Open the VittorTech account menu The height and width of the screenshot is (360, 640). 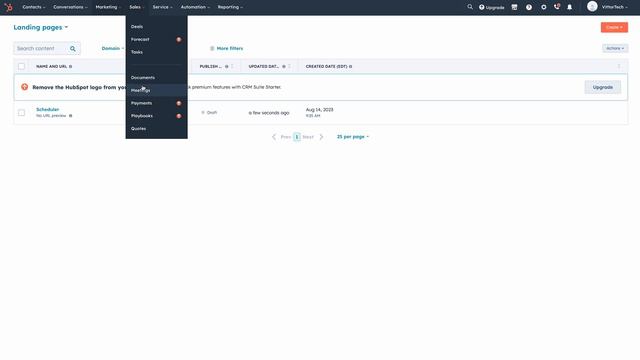(x=614, y=7)
